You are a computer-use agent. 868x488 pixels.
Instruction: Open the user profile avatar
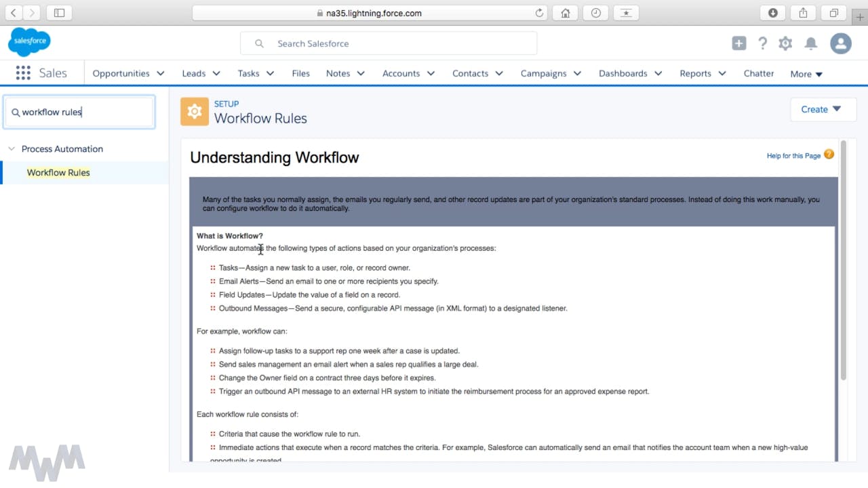[841, 43]
